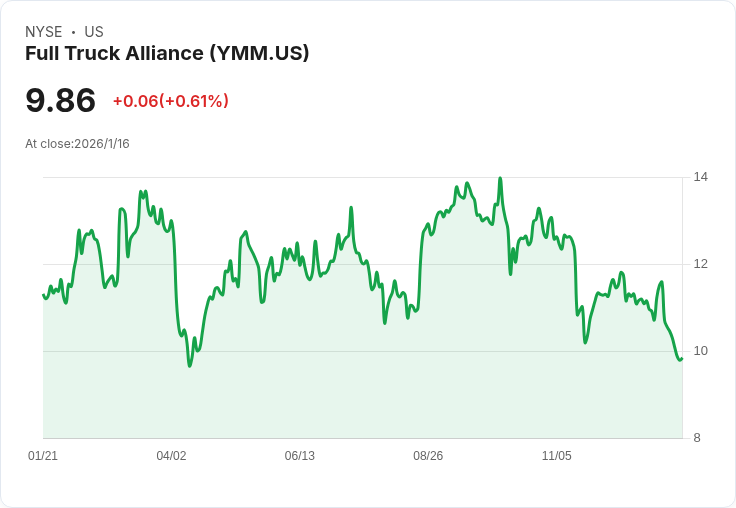This screenshot has width=736, height=508.
Task: Click the At close:2026/1/16 timestamp
Action: (77, 144)
